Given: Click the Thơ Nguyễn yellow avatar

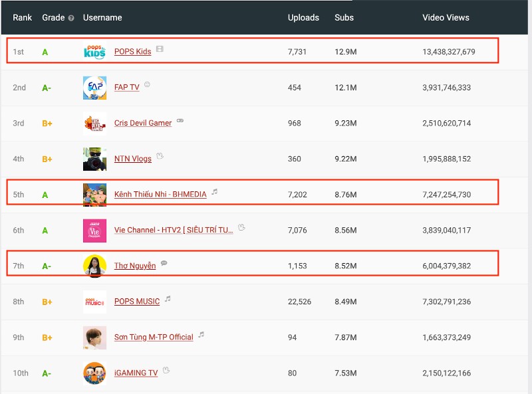Looking at the screenshot, I should [94, 266].
